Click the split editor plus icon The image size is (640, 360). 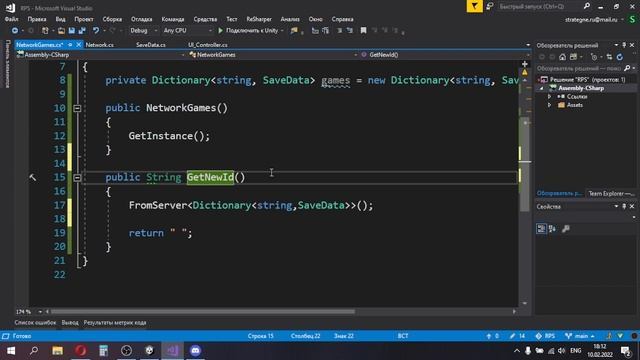[x=524, y=64]
